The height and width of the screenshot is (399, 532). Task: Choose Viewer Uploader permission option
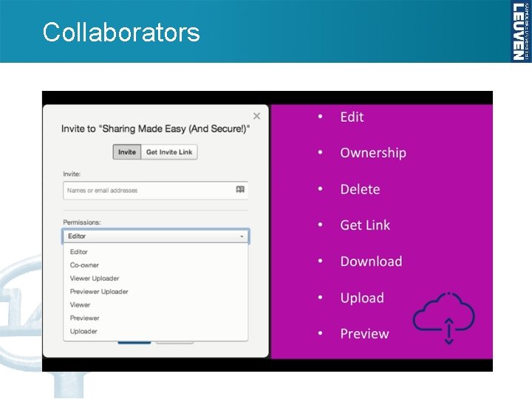pyautogui.click(x=95, y=279)
